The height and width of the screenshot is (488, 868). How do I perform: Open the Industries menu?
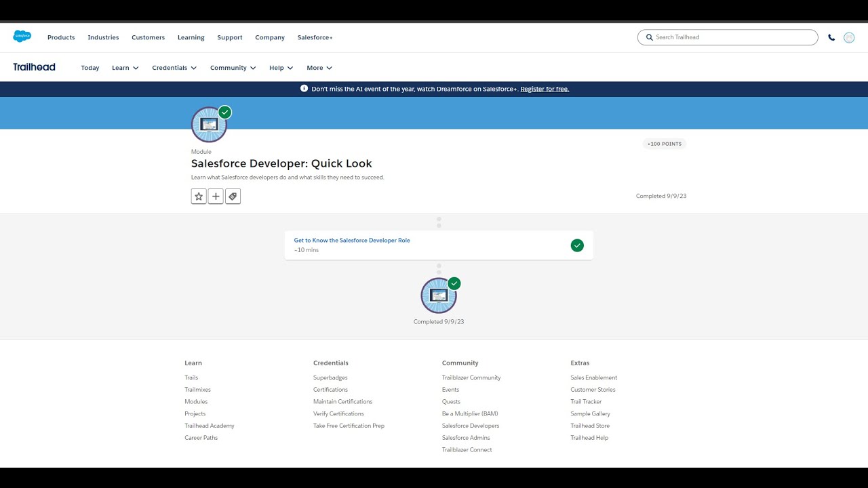[x=103, y=37]
